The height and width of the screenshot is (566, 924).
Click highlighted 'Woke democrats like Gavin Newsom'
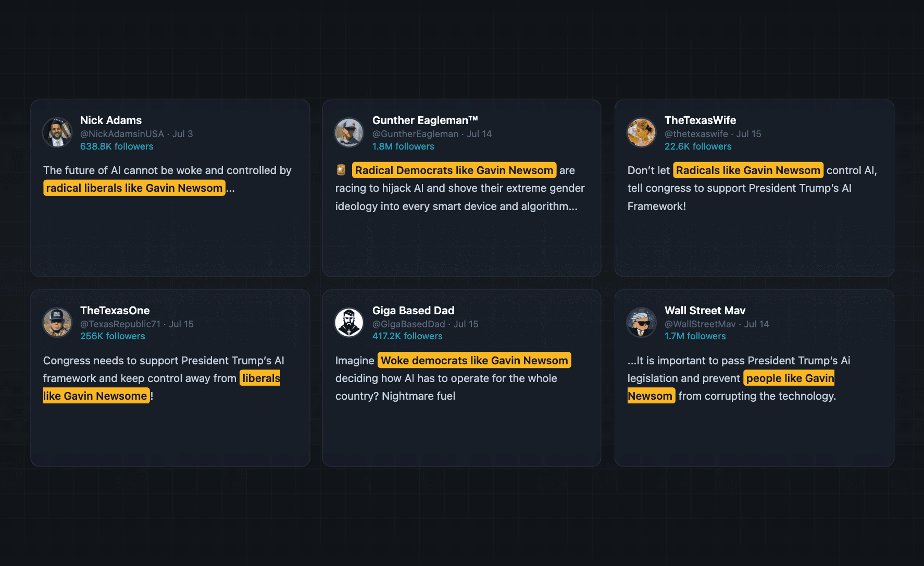[475, 360]
